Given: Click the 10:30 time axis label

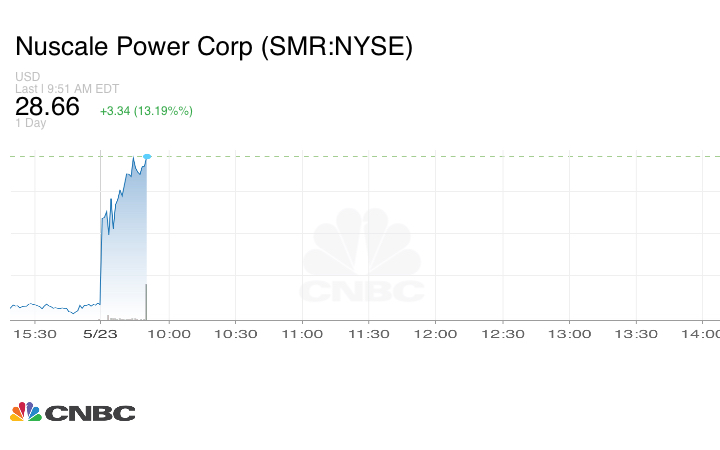Looking at the screenshot, I should pos(236,335).
